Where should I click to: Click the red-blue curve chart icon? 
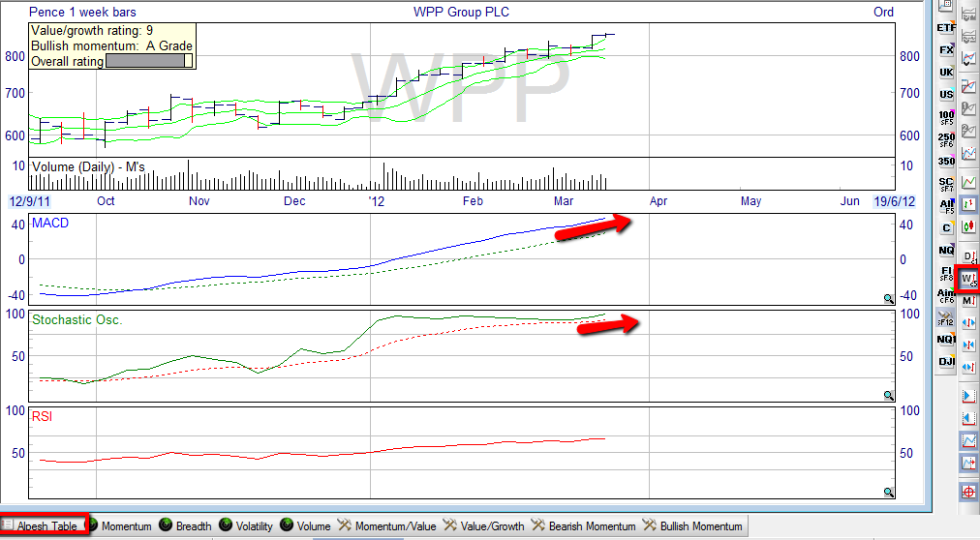968,86
